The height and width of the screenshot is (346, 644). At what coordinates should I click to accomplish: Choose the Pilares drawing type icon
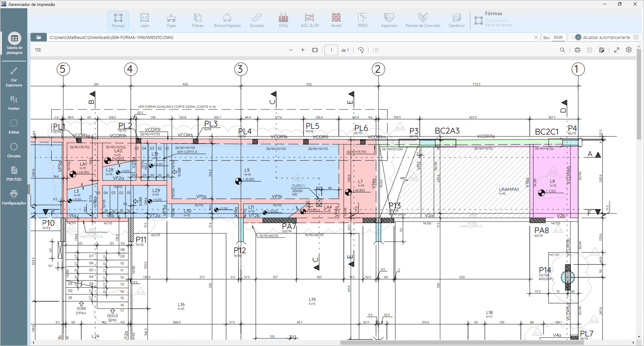(198, 20)
